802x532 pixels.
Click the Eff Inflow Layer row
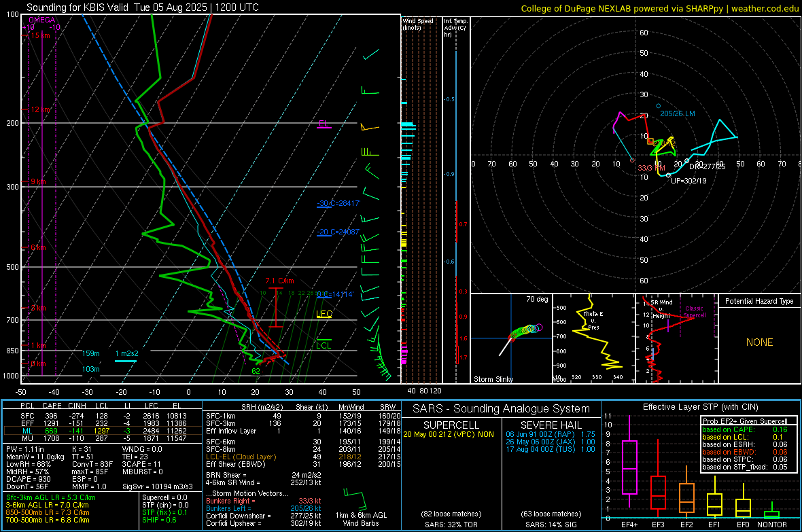pyautogui.click(x=303, y=431)
